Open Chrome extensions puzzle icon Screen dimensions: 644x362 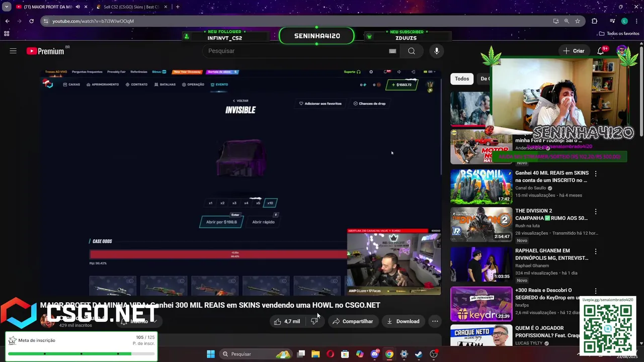click(x=595, y=21)
